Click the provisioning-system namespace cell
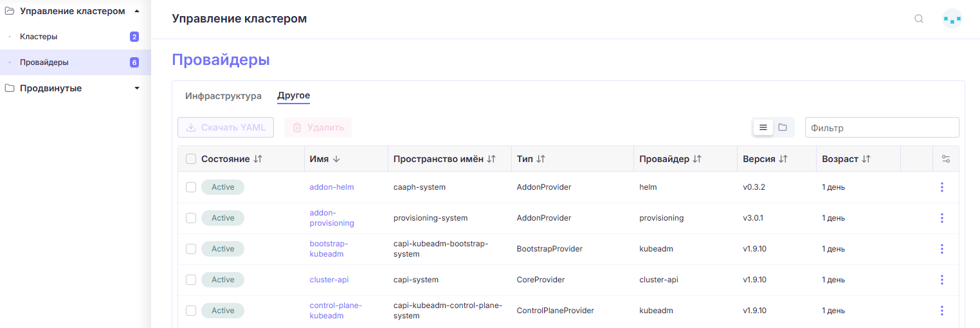980x328 pixels. 430,218
